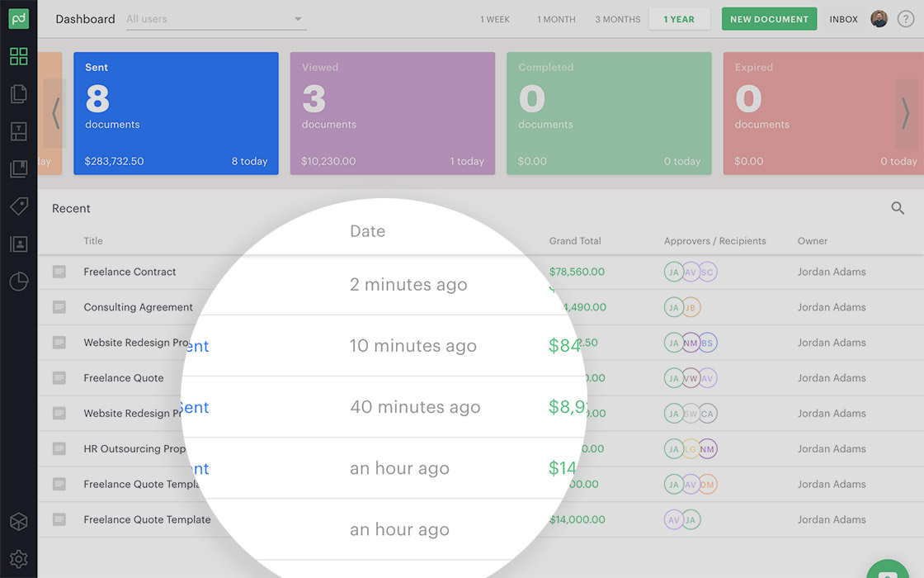
Task: Open the user profile avatar
Action: click(x=879, y=19)
